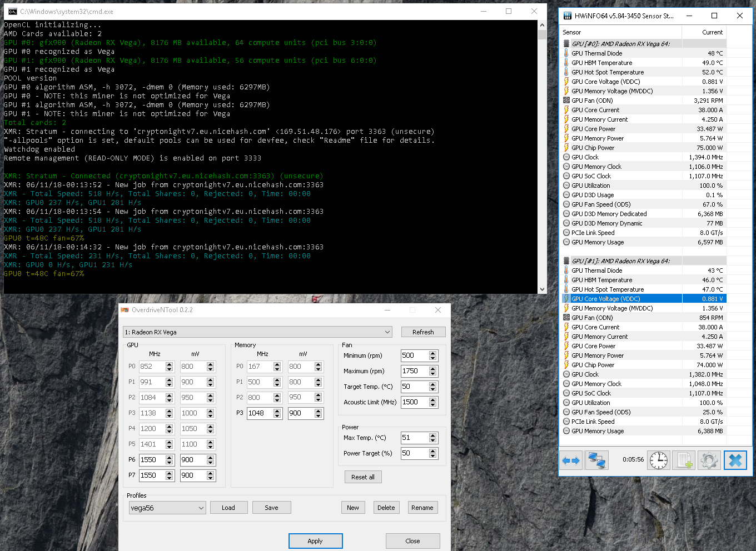The width and height of the screenshot is (756, 551).
Task: Select highlighted GPU #1 Core Voltage (VDDC) row
Action: tap(644, 299)
